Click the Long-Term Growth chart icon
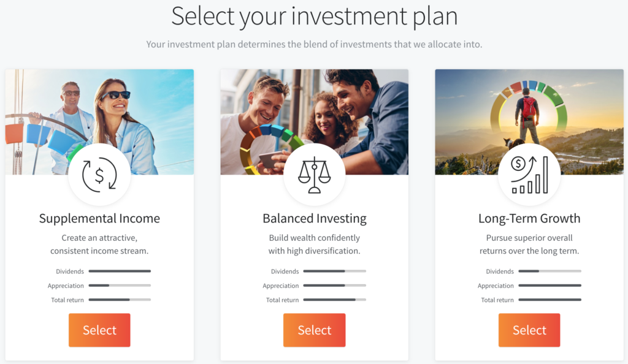Viewport: 628px width, 364px height. pyautogui.click(x=529, y=175)
